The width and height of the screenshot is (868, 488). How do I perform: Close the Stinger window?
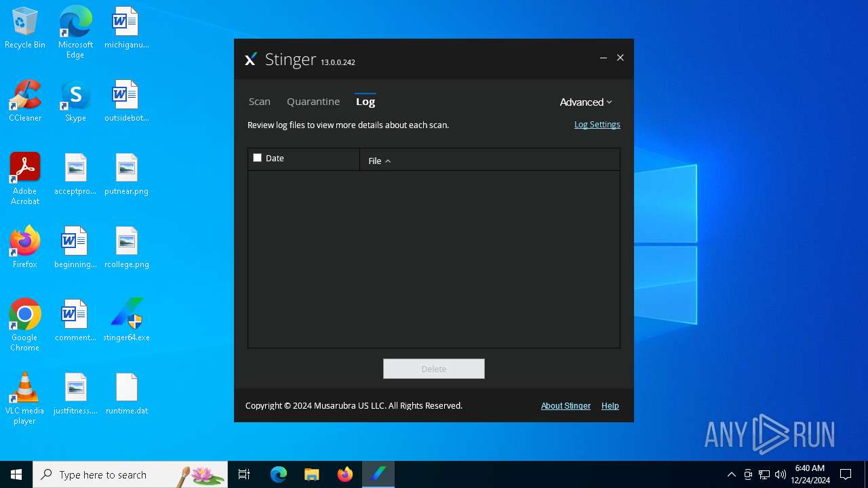[x=620, y=58]
